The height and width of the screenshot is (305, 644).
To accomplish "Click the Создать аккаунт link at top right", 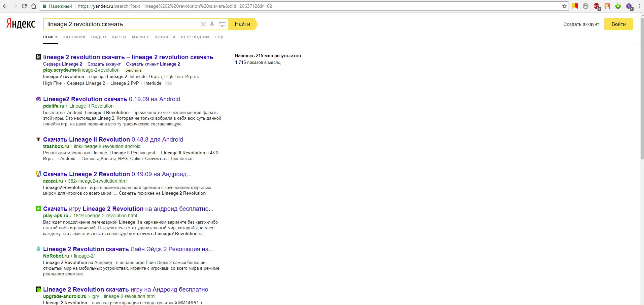I will (581, 24).
